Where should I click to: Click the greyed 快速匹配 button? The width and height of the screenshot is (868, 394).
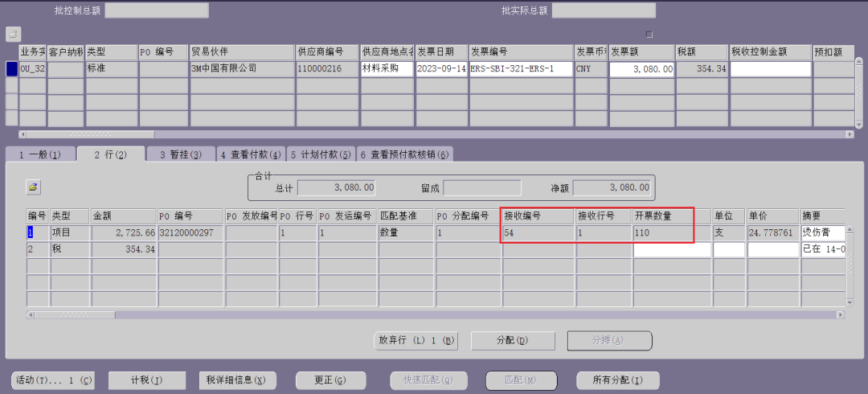(428, 380)
